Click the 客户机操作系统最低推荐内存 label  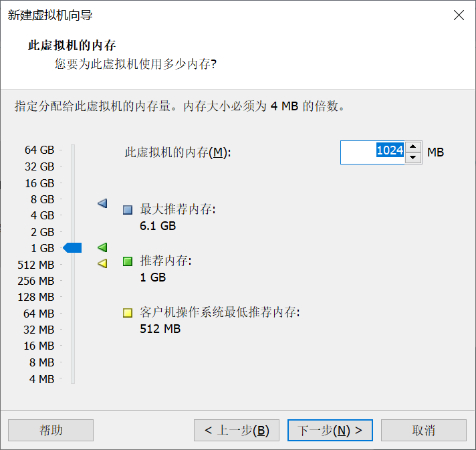click(220, 312)
